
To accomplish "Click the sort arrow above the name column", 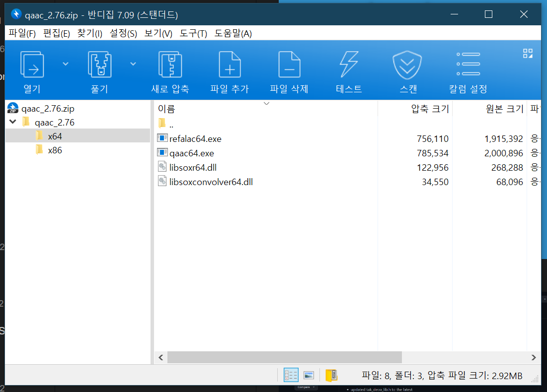I will pyautogui.click(x=266, y=104).
